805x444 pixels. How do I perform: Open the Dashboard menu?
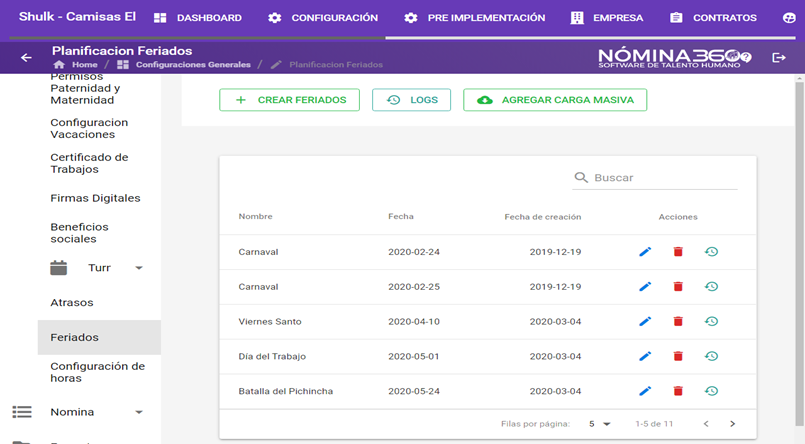click(x=198, y=18)
